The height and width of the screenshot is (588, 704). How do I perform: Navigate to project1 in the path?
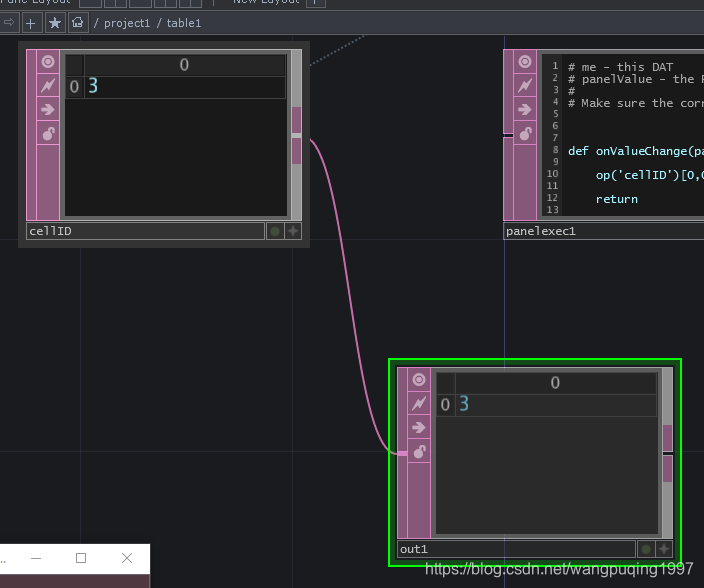[x=127, y=23]
